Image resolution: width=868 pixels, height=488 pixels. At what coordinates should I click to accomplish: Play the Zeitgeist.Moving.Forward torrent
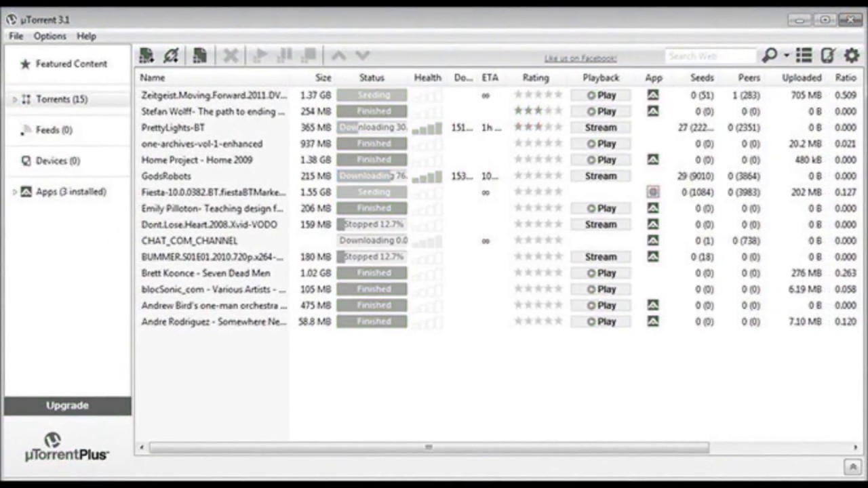pos(601,95)
